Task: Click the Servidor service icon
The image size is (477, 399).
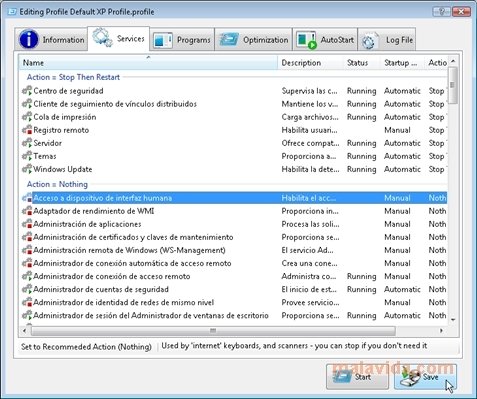Action: click(27, 143)
